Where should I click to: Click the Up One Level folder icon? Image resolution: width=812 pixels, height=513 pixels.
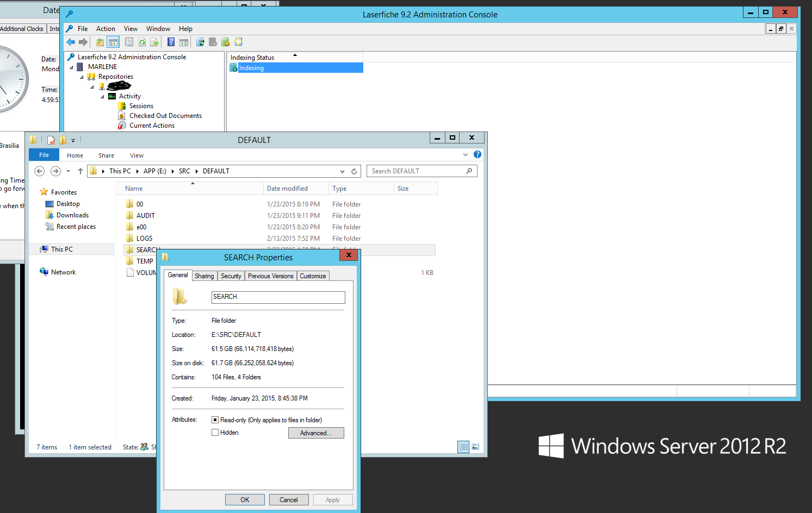(x=100, y=42)
